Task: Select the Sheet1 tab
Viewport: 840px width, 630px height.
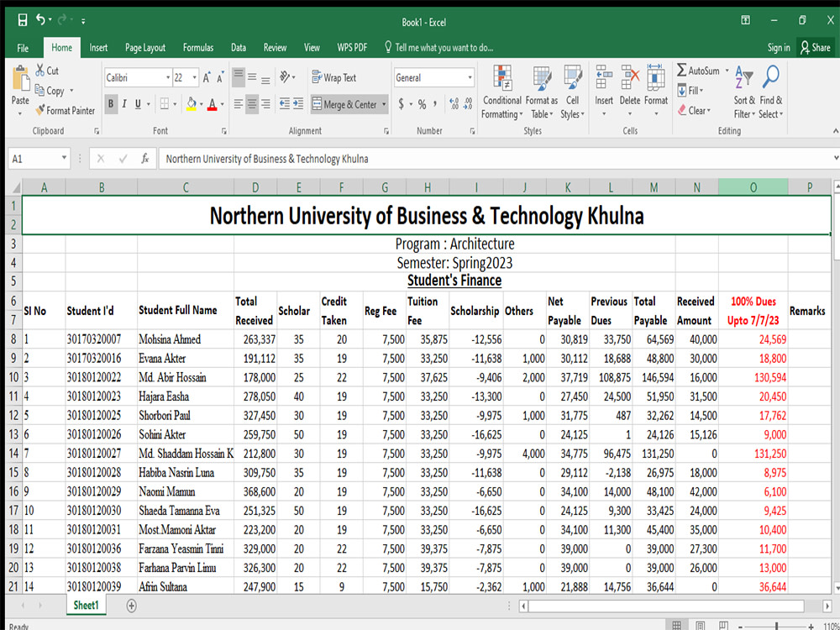Action: 86,605
